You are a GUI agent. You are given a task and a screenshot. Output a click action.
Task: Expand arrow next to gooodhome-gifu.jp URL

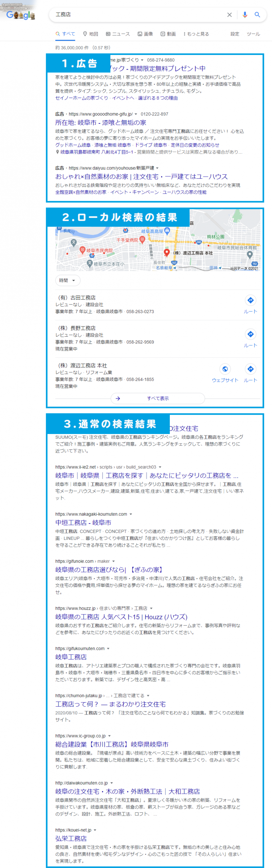[x=136, y=114]
